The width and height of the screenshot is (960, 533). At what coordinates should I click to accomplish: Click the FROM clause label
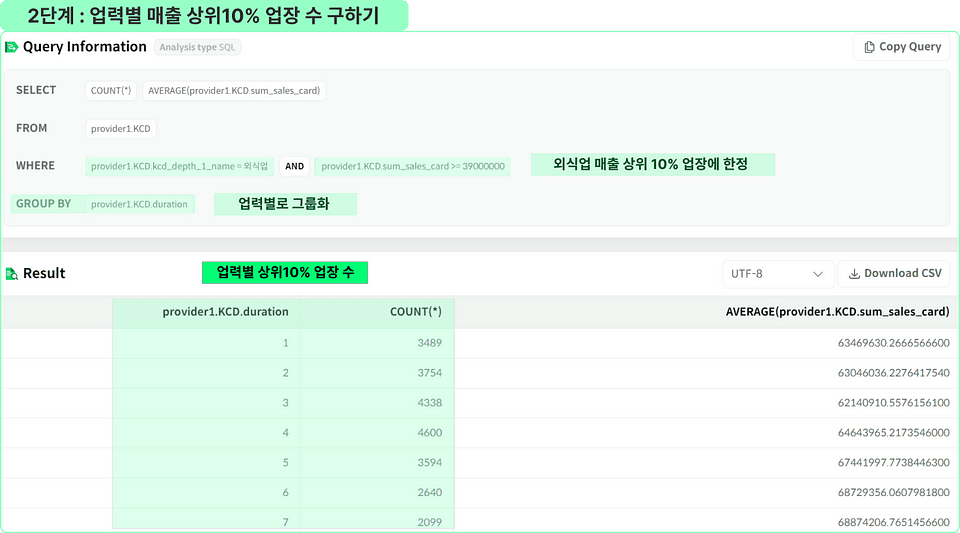click(31, 128)
